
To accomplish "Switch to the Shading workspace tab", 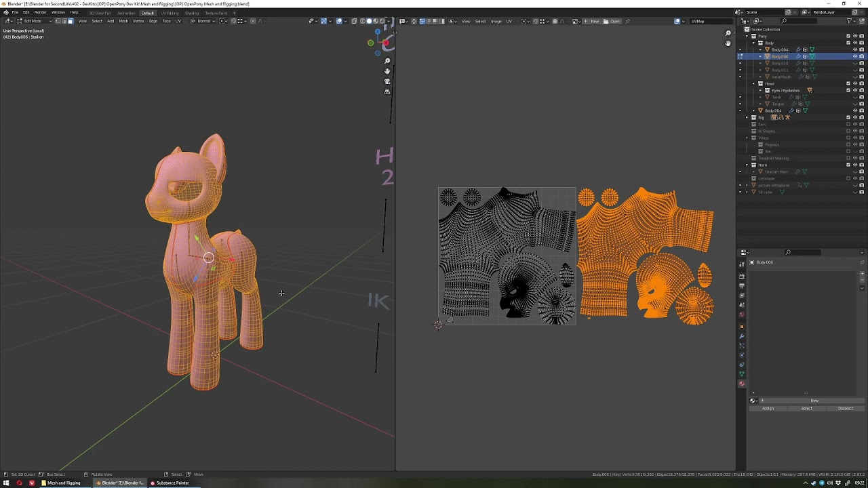I will [192, 13].
